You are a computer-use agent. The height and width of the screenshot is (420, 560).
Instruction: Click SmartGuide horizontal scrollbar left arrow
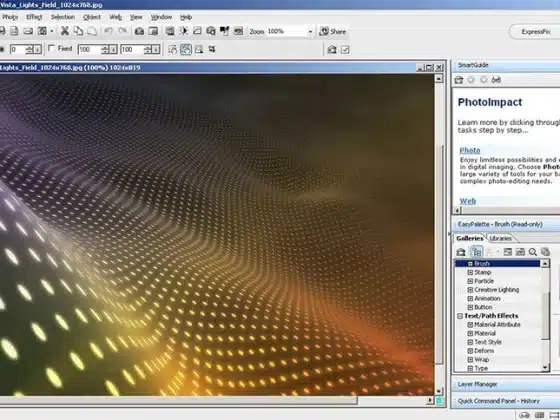click(x=457, y=210)
